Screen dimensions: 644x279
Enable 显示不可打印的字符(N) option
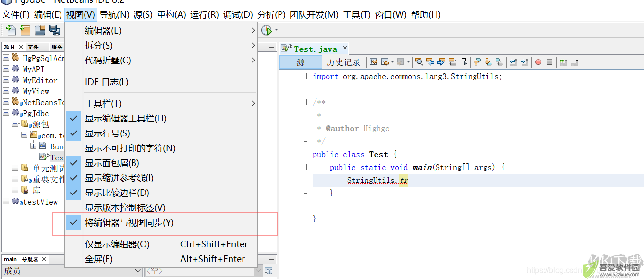click(x=161, y=148)
